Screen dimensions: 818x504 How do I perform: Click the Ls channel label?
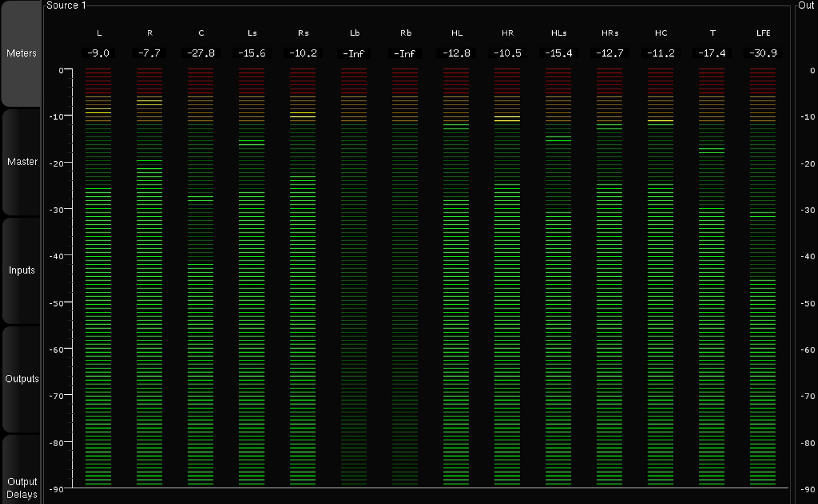252,33
